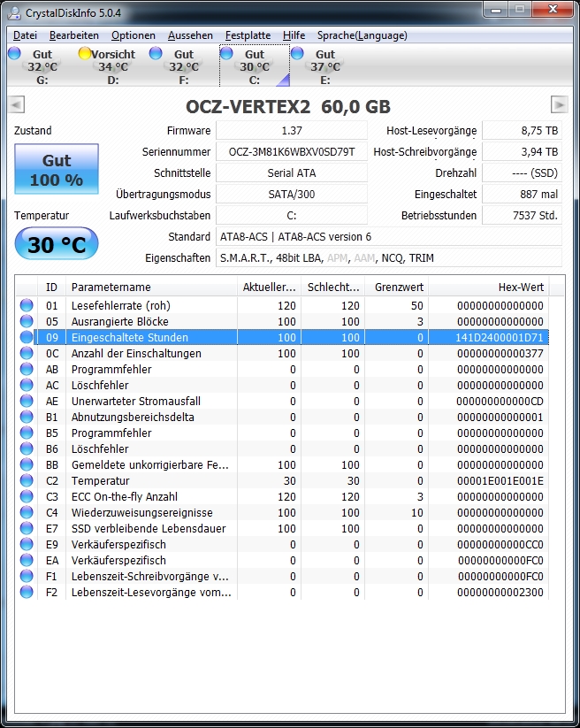Click the CrystalDiskInfo title bar icon
580x728 pixels.
14,12
